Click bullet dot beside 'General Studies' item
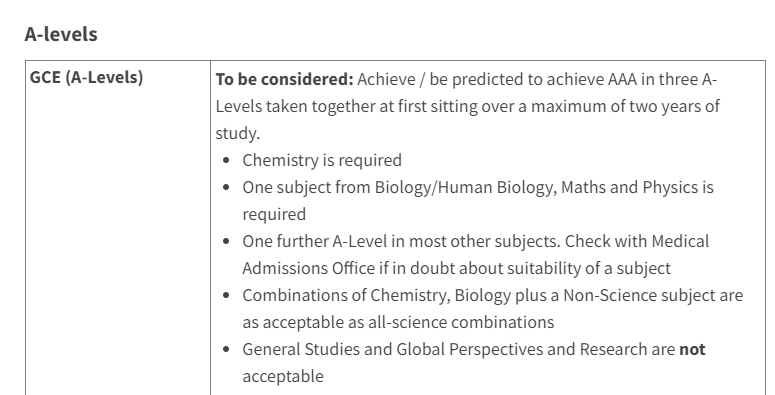Screen dimensions: 775x395 (226, 349)
